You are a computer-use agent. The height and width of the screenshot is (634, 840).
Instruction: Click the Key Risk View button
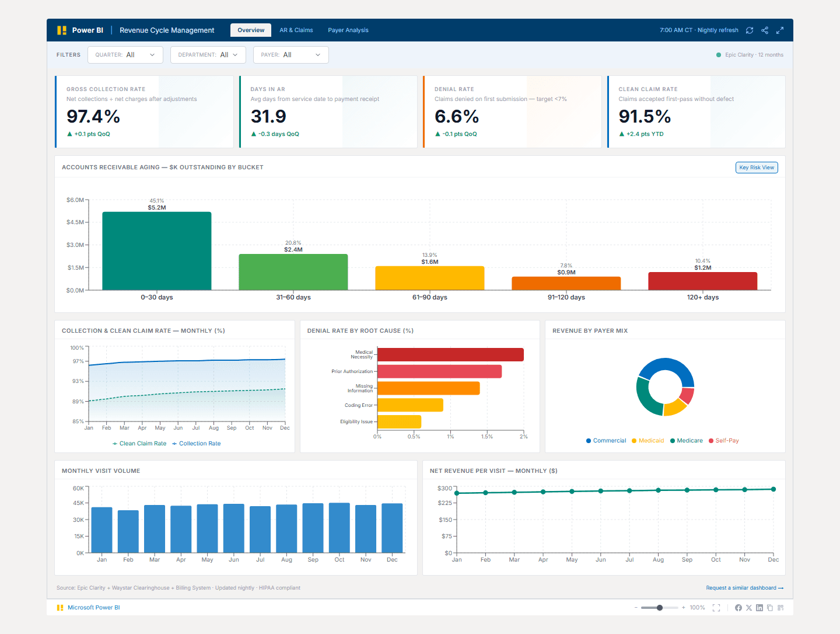[757, 168]
